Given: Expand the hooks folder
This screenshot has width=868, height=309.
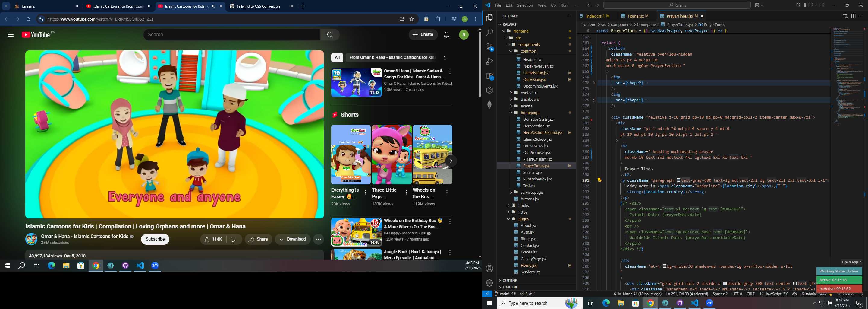Looking at the screenshot, I should pyautogui.click(x=508, y=205).
